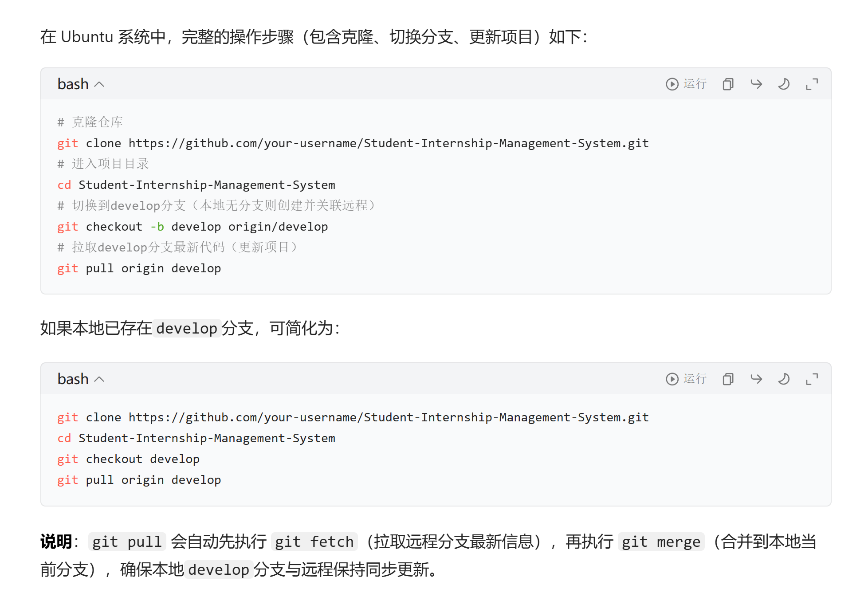Click wrap-lines arrow icon in second code block
This screenshot has width=868, height=589.
(756, 379)
